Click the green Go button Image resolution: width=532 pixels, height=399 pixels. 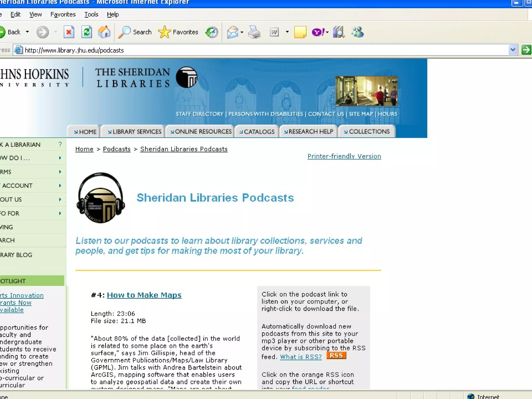click(x=526, y=50)
